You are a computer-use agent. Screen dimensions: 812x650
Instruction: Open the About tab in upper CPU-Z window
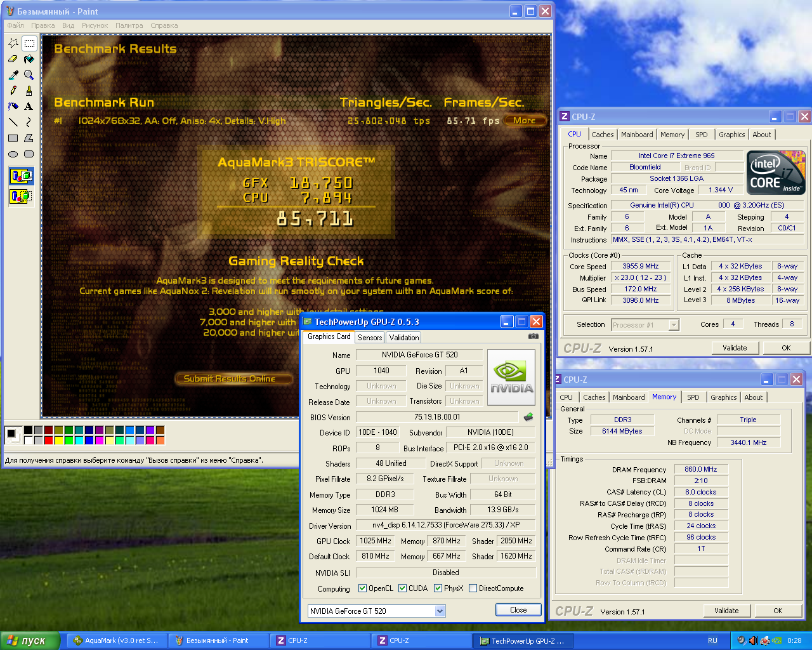762,135
